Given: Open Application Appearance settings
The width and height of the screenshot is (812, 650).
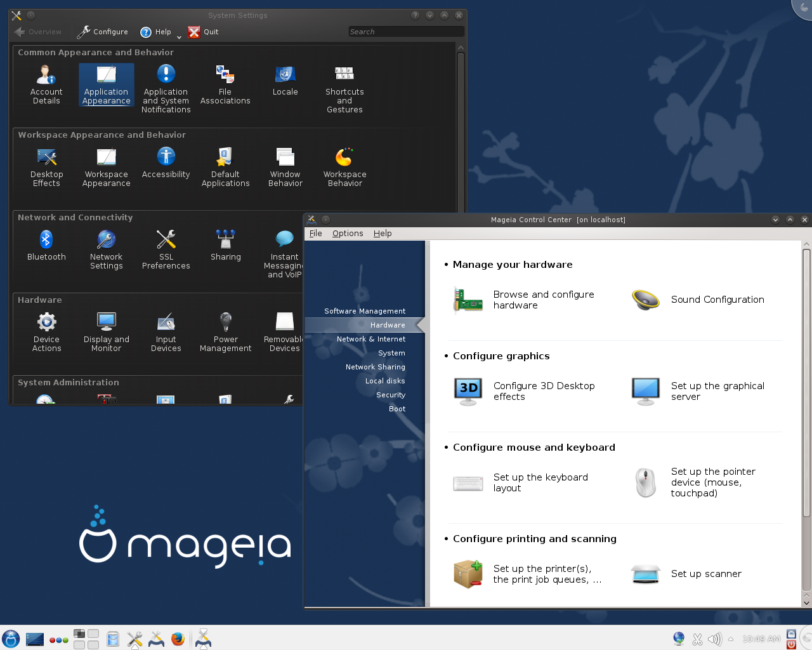Looking at the screenshot, I should (x=106, y=84).
